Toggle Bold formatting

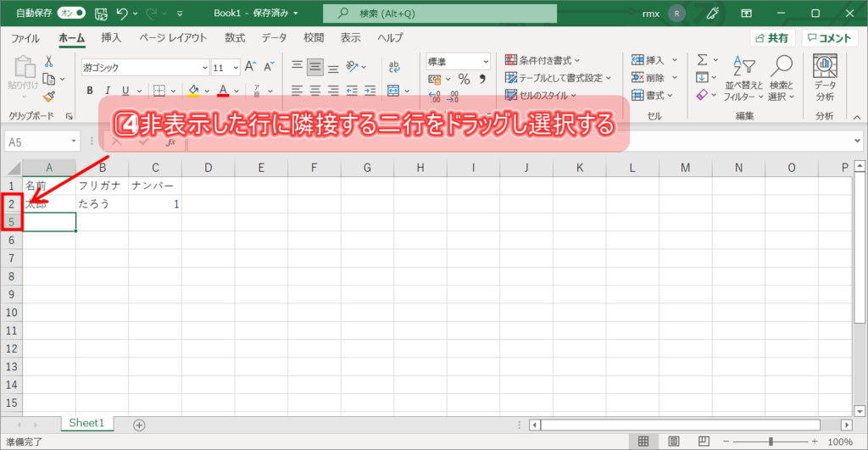click(x=89, y=91)
